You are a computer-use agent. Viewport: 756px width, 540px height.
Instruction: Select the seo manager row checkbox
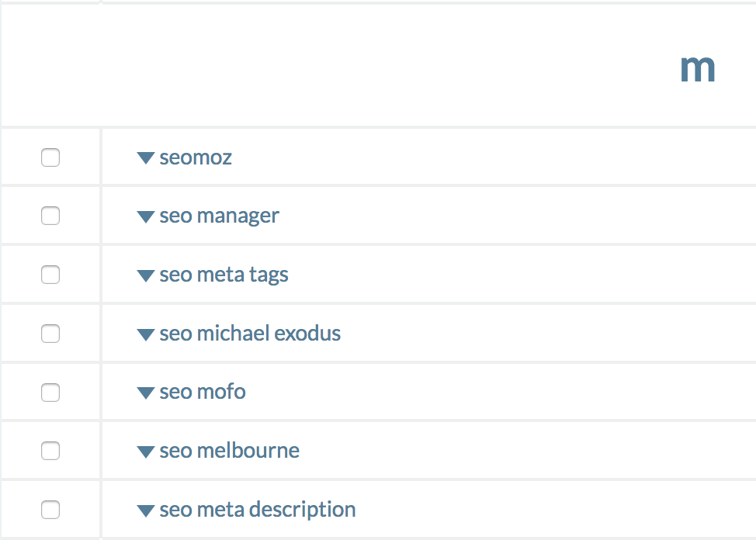(x=50, y=216)
